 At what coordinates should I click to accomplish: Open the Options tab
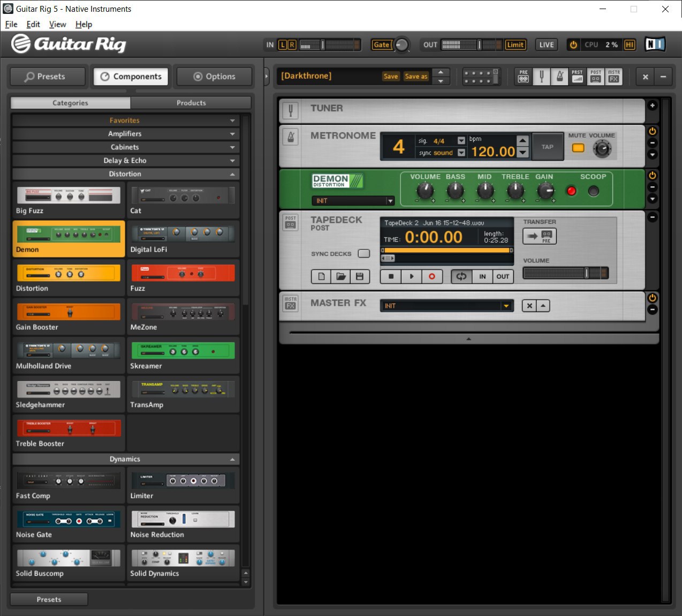pos(214,77)
